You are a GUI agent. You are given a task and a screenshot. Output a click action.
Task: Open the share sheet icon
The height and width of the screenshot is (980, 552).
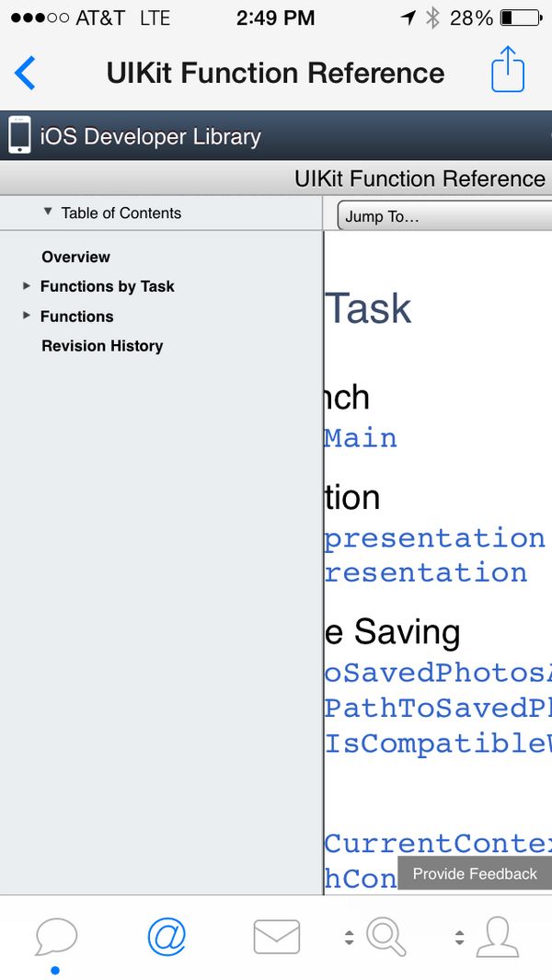coord(508,70)
